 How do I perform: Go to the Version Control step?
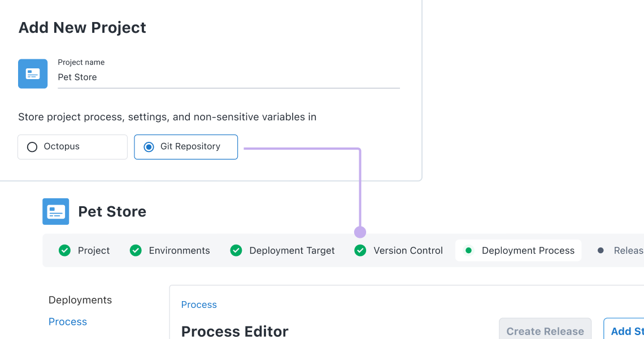tap(408, 250)
